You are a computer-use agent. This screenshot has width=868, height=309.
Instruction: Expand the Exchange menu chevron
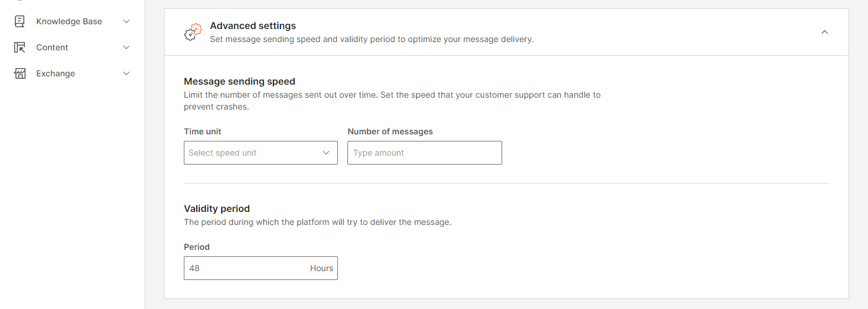tap(126, 73)
